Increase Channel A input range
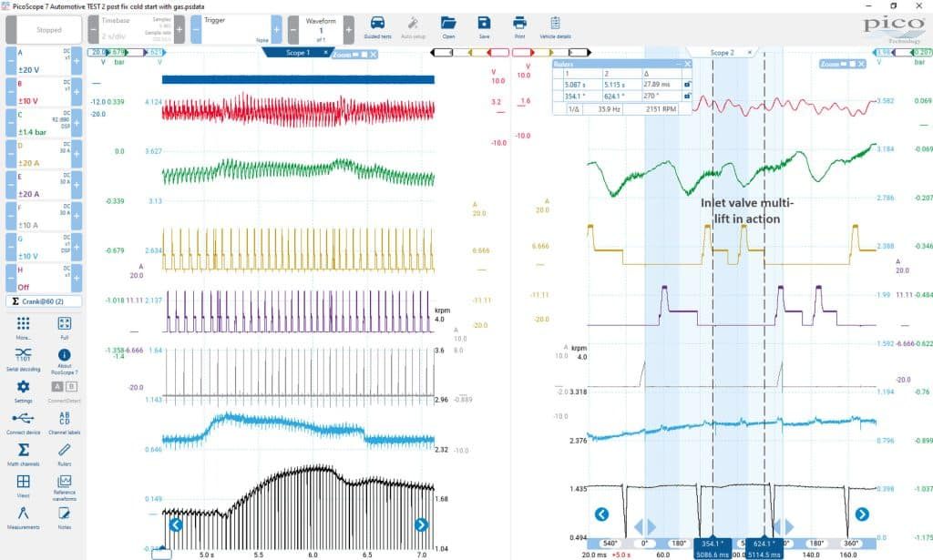 click(x=77, y=61)
